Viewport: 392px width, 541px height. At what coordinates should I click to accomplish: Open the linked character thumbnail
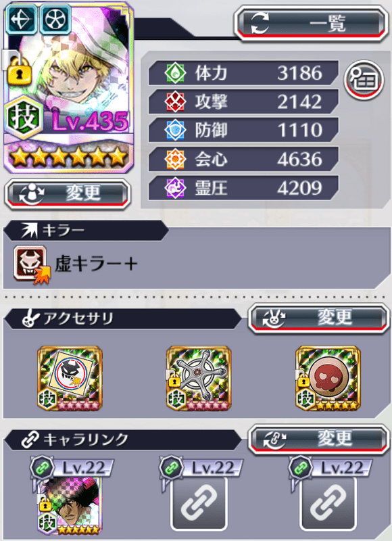click(70, 505)
